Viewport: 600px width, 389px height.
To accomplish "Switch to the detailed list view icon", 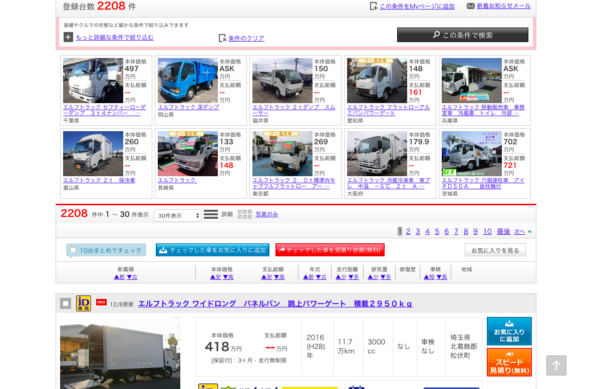I will click(x=211, y=214).
